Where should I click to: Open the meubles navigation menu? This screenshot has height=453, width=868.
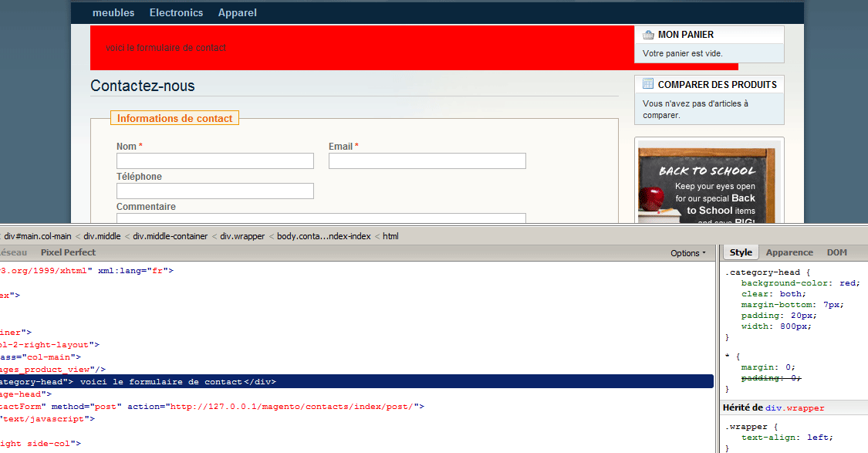[x=113, y=13]
